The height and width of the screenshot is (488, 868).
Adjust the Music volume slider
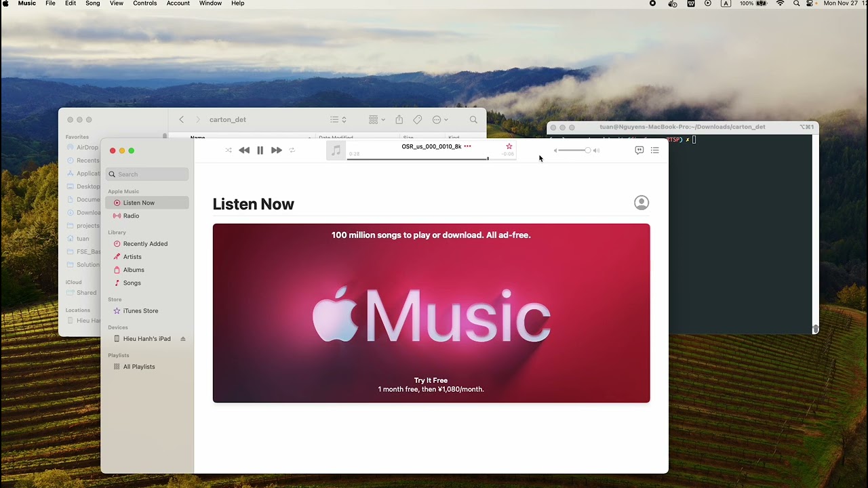point(575,150)
